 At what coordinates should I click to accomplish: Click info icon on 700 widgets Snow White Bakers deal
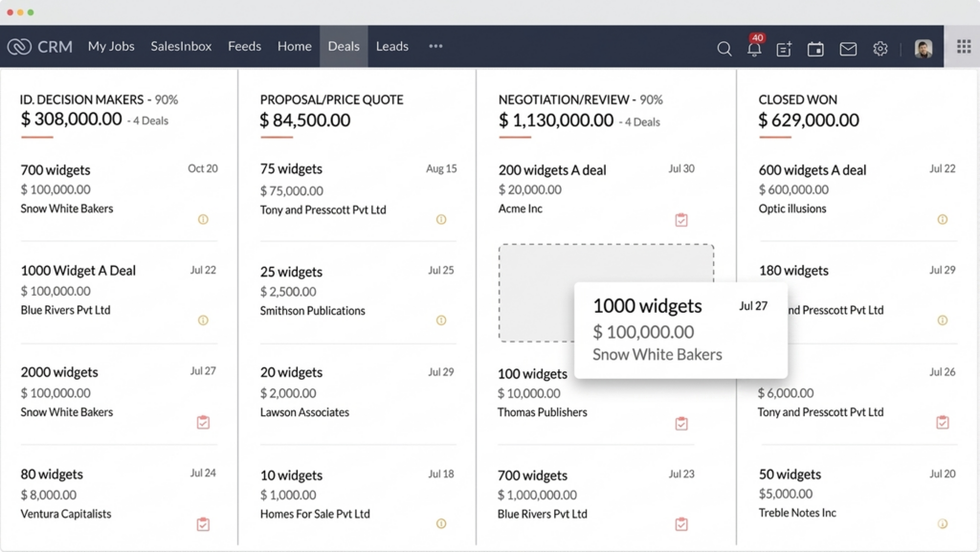click(203, 219)
